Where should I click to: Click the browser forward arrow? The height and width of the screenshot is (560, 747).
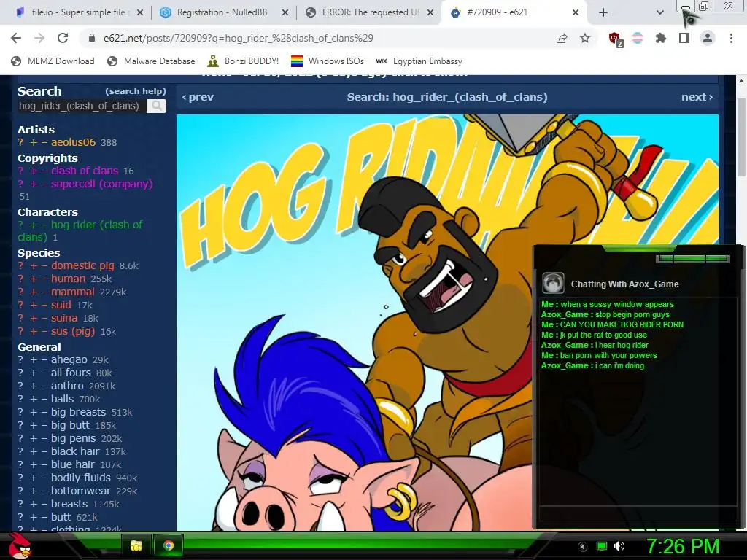[x=39, y=38]
